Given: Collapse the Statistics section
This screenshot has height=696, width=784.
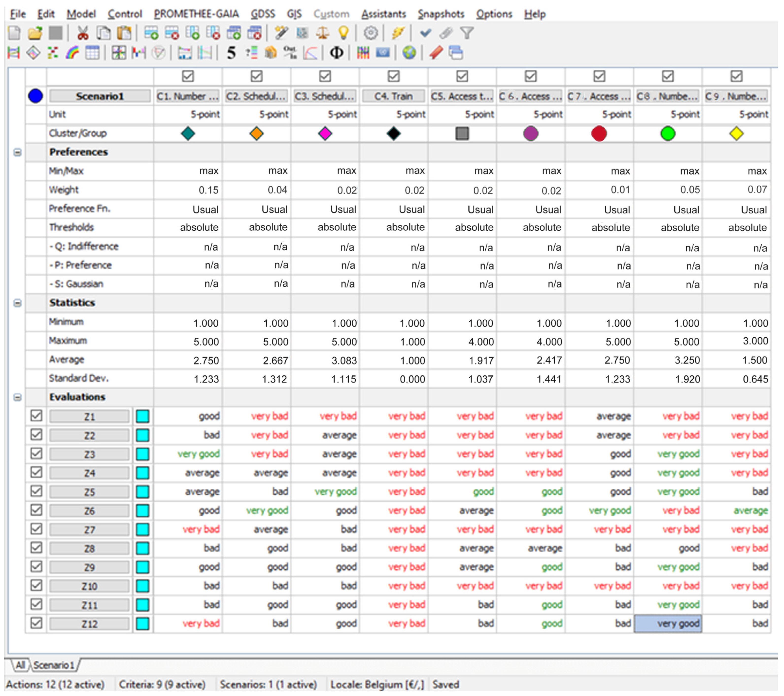Looking at the screenshot, I should [17, 303].
